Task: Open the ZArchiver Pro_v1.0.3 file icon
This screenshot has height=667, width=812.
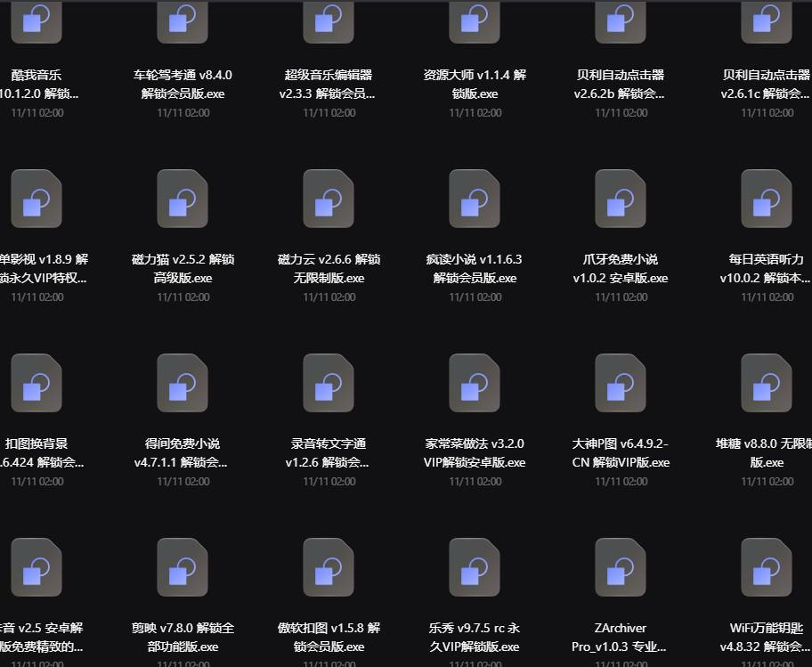Action: pos(621,567)
